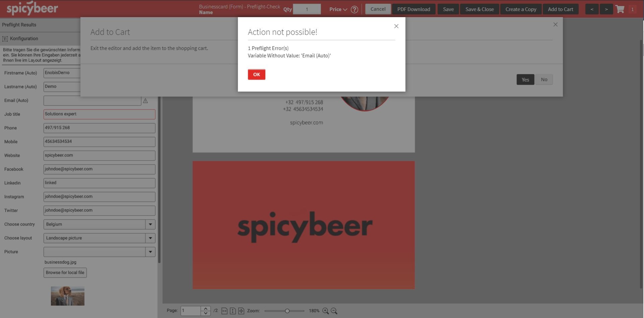Click the cart item count badge

tap(633, 9)
